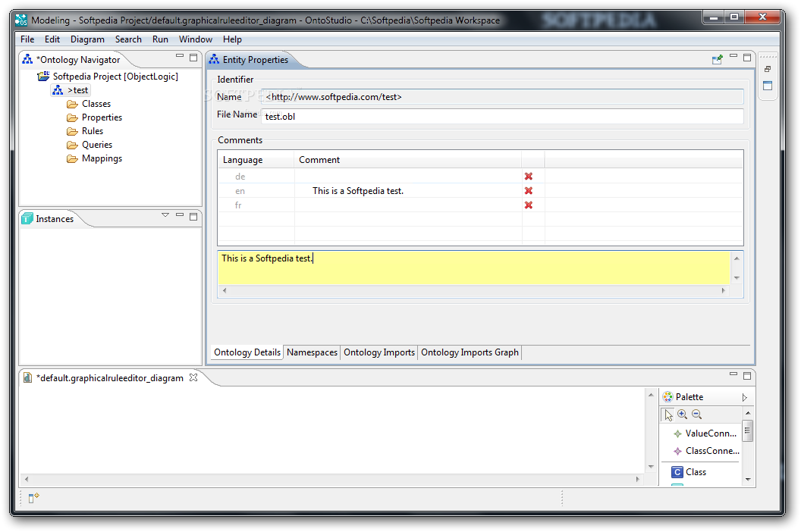801x532 pixels.
Task: Minimize the Ontology Navigator panel
Action: point(179,55)
